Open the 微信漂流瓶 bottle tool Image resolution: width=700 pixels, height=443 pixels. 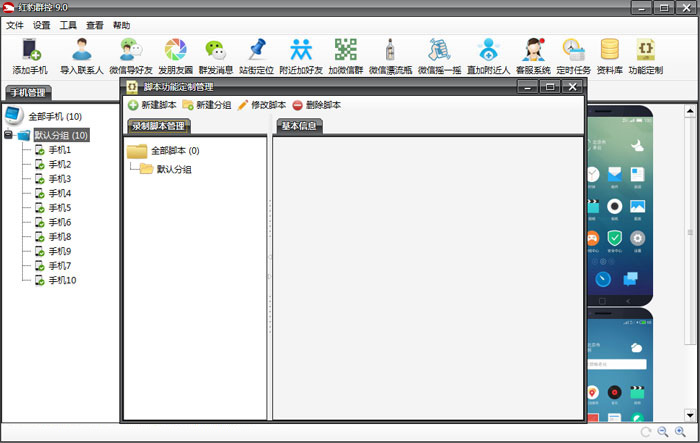coord(390,56)
